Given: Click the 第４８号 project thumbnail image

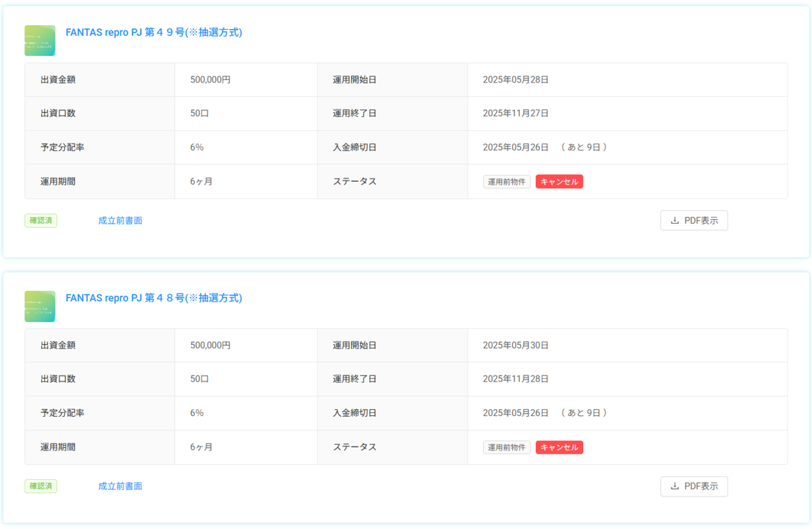Looking at the screenshot, I should tap(40, 306).
